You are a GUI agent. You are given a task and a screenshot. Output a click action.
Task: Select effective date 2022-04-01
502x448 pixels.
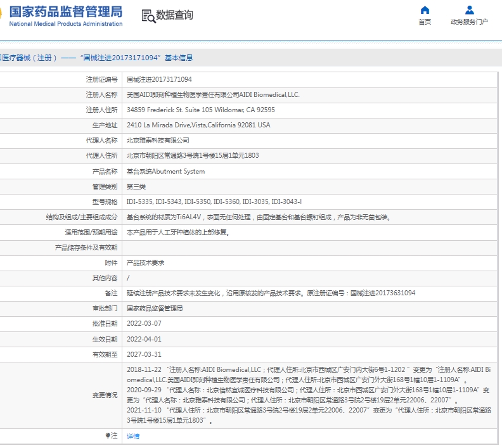click(x=144, y=339)
